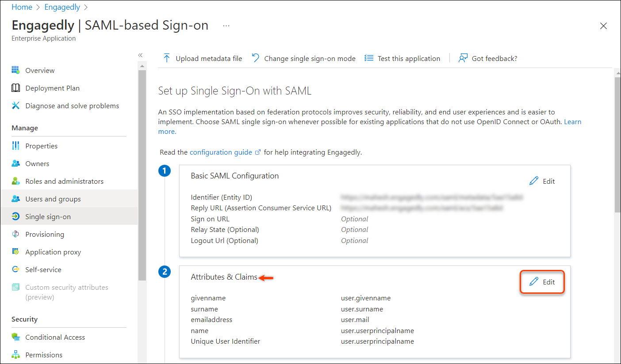Click the Logout Url (Optional) label
The width and height of the screenshot is (621, 364).
(224, 241)
